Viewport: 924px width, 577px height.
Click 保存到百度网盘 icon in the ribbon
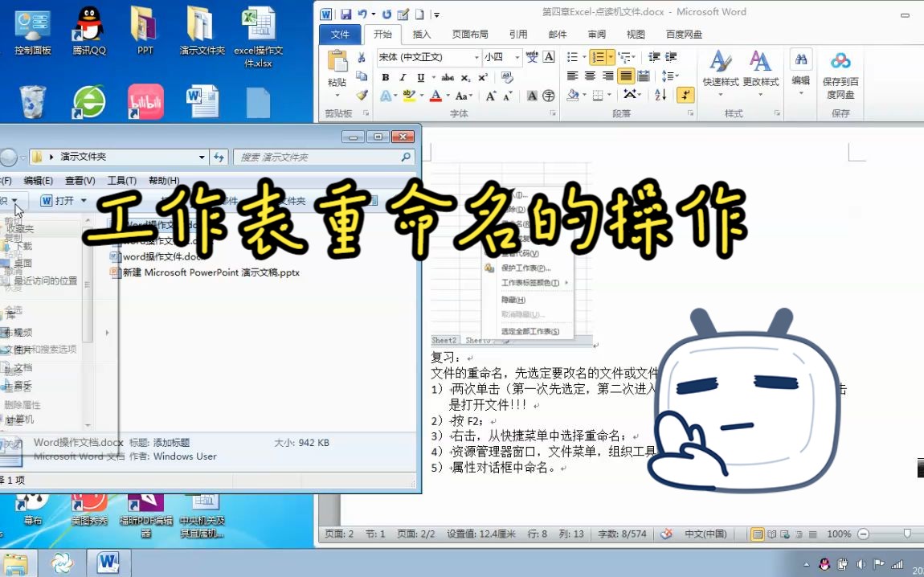(x=840, y=72)
